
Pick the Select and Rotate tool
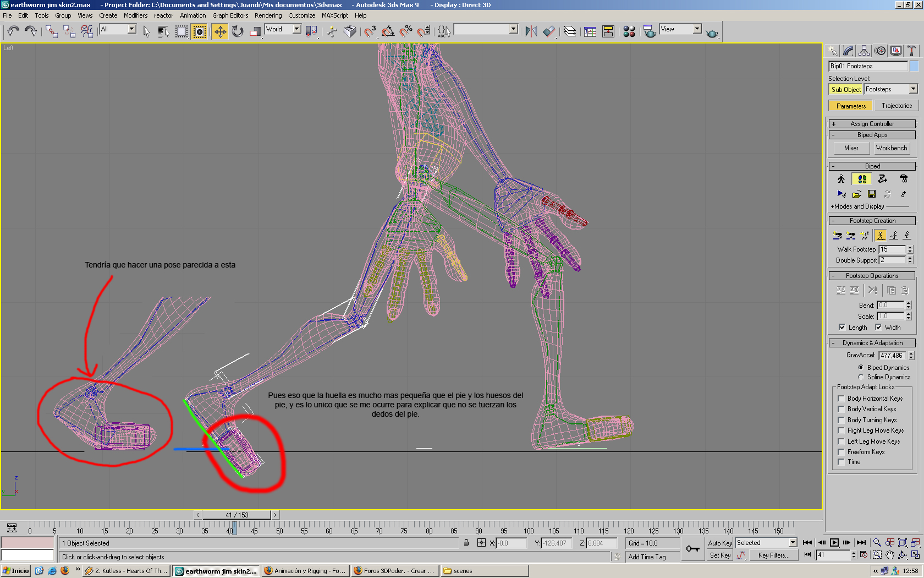238,31
